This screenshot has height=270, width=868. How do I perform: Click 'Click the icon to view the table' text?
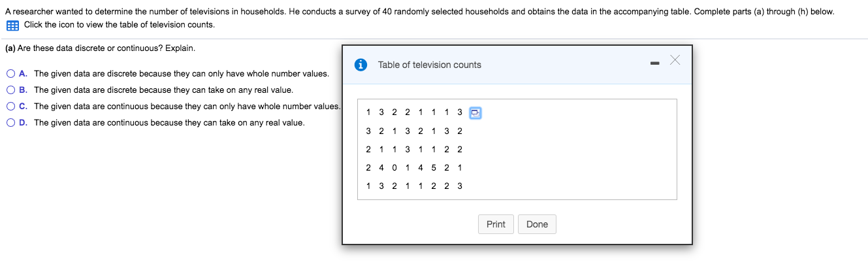119,25
